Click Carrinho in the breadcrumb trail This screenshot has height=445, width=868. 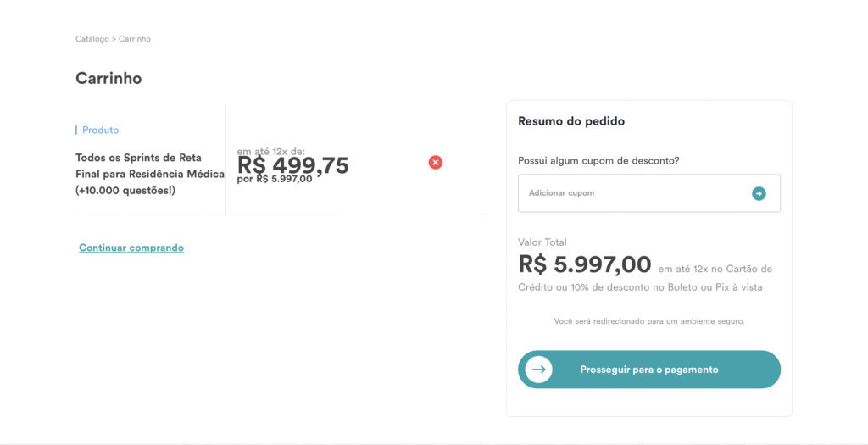(135, 39)
